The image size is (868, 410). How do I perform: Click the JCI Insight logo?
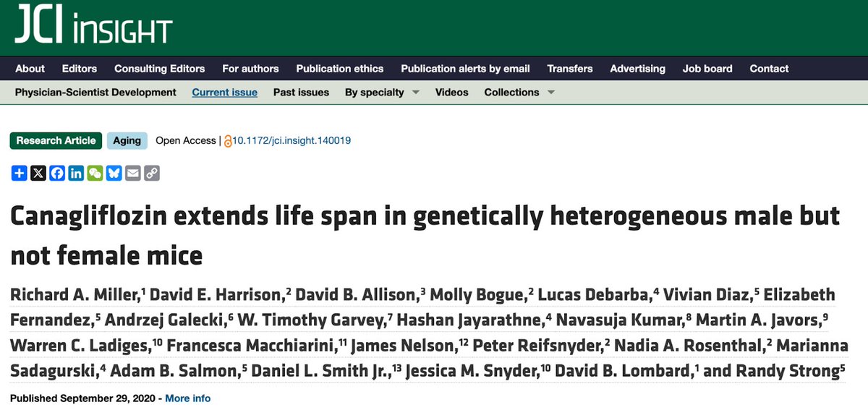[93, 27]
